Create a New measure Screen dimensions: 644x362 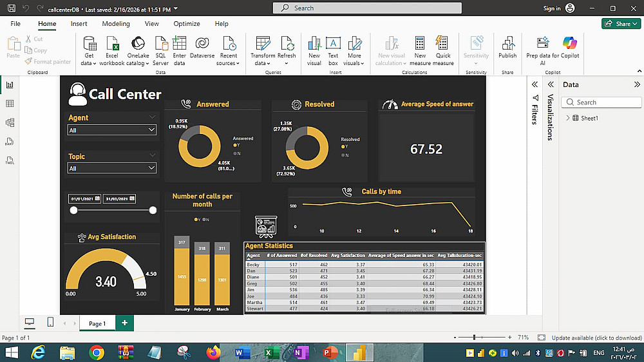pos(420,50)
